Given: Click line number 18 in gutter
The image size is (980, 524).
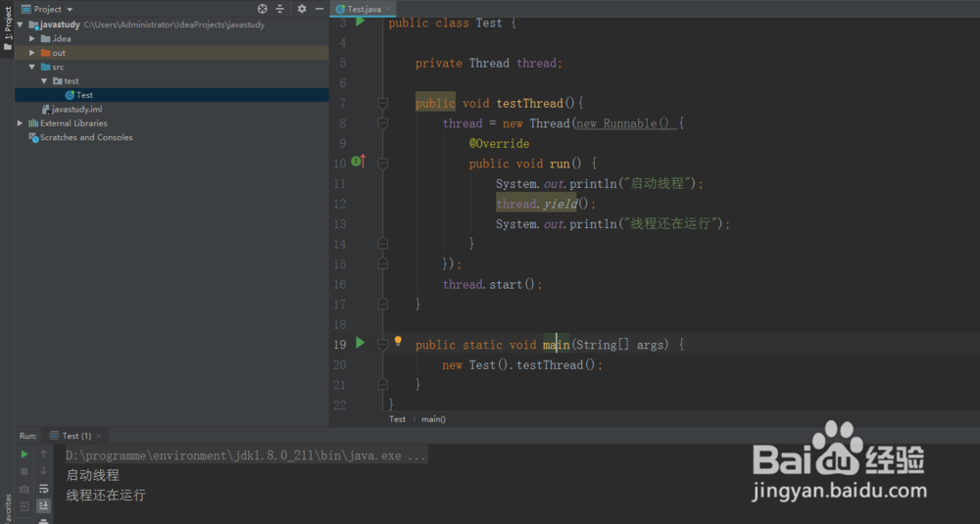Looking at the screenshot, I should [x=339, y=324].
